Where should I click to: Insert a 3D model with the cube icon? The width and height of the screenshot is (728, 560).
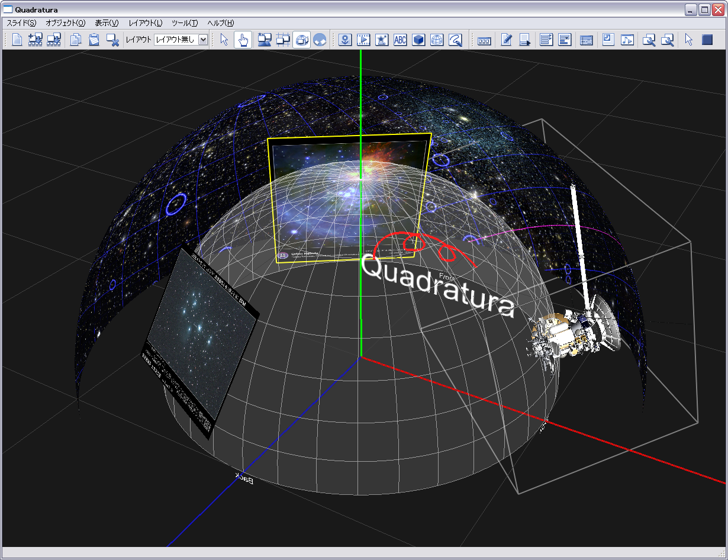click(x=419, y=40)
